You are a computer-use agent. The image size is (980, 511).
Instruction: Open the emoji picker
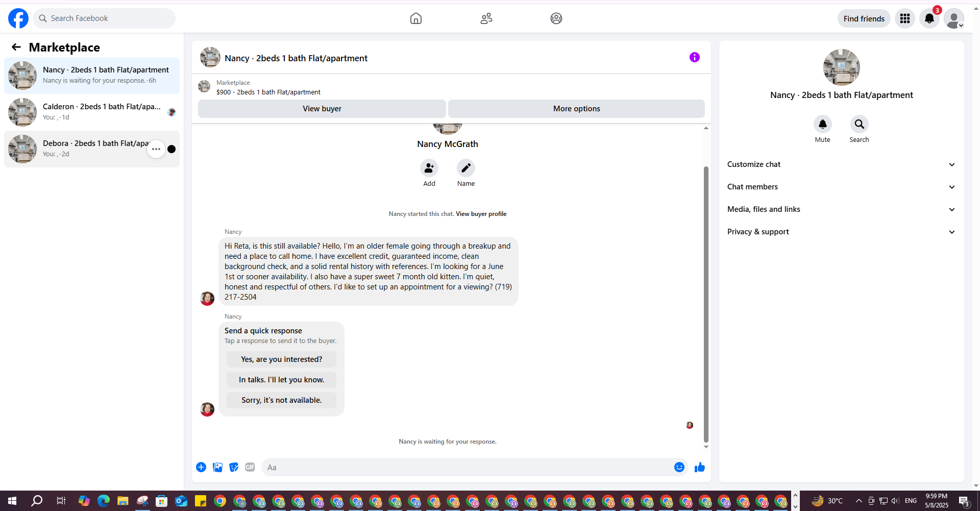coord(679,467)
